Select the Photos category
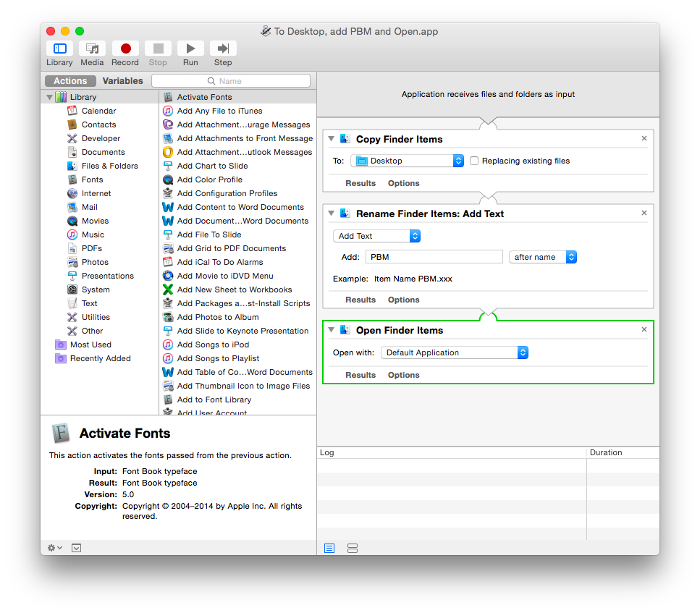The width and height of the screenshot is (700, 613). tap(95, 262)
